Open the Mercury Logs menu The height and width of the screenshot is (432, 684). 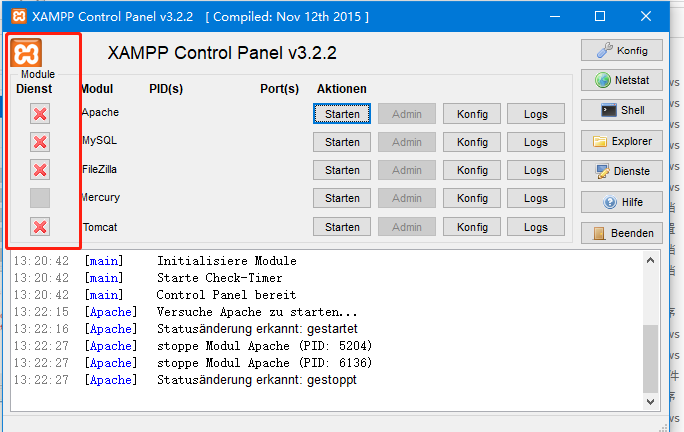536,198
